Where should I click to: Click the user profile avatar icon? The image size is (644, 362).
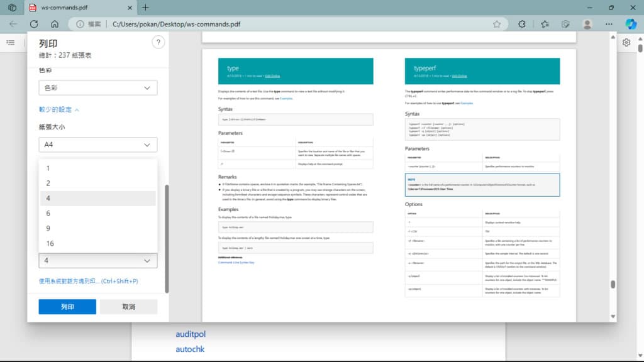[x=587, y=24]
